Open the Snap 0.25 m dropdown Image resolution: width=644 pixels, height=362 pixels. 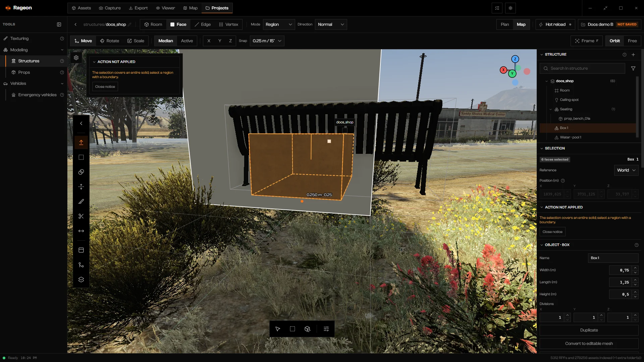click(267, 41)
